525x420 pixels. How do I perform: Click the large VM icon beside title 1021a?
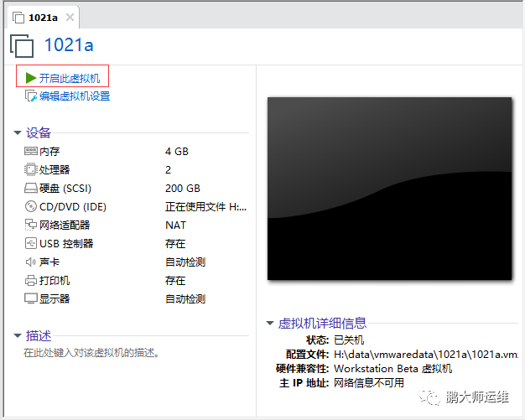pyautogui.click(x=22, y=46)
